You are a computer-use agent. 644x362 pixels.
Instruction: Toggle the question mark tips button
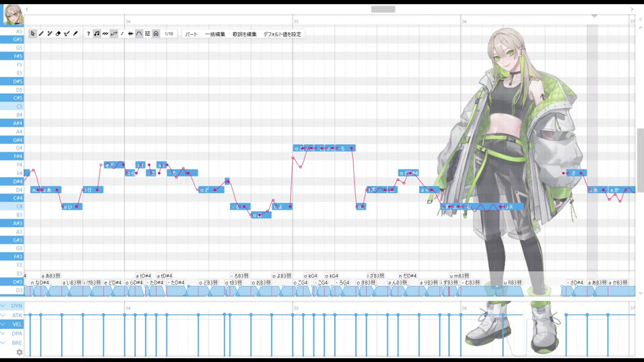pyautogui.click(x=88, y=34)
